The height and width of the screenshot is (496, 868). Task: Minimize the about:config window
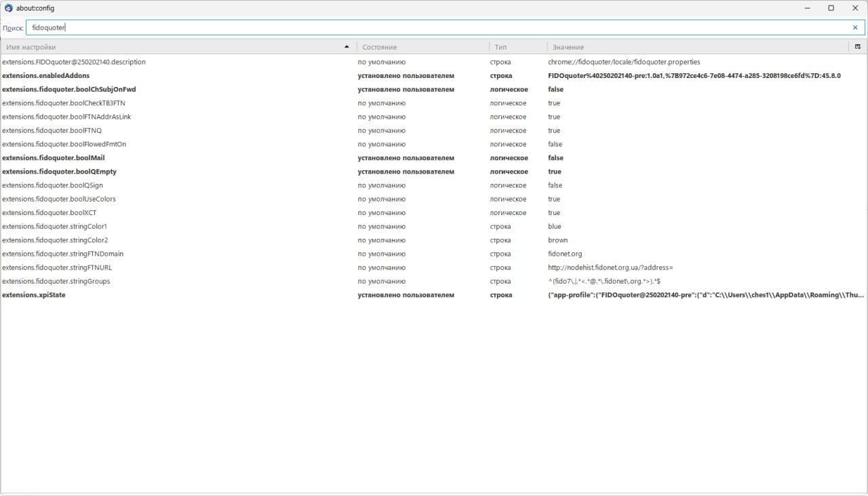[x=807, y=8]
